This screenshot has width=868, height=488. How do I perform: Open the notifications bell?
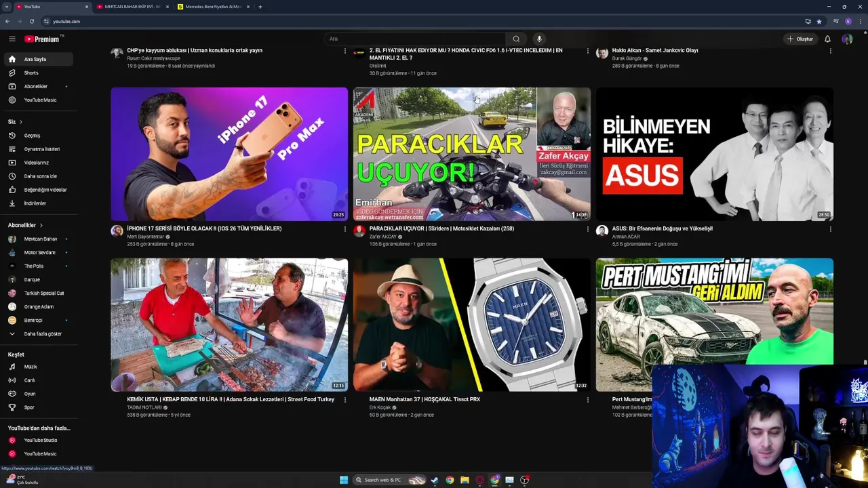click(827, 39)
